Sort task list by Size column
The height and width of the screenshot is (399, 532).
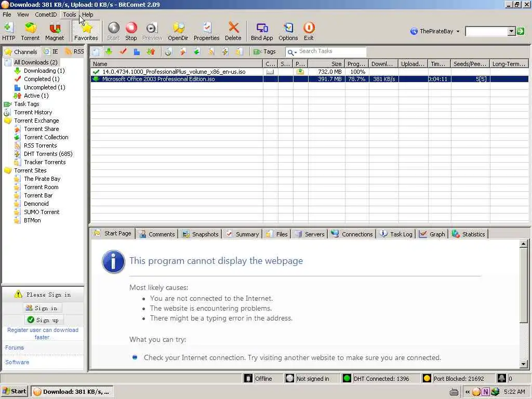point(326,64)
